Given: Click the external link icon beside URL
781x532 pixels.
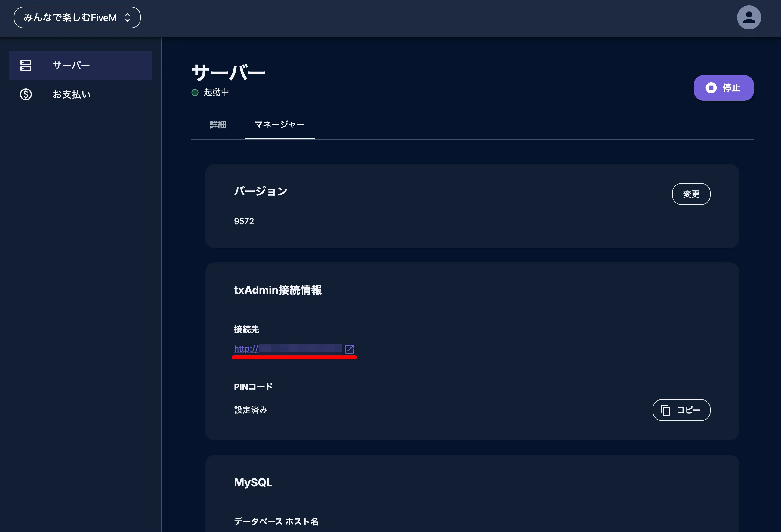Looking at the screenshot, I should click(x=350, y=349).
